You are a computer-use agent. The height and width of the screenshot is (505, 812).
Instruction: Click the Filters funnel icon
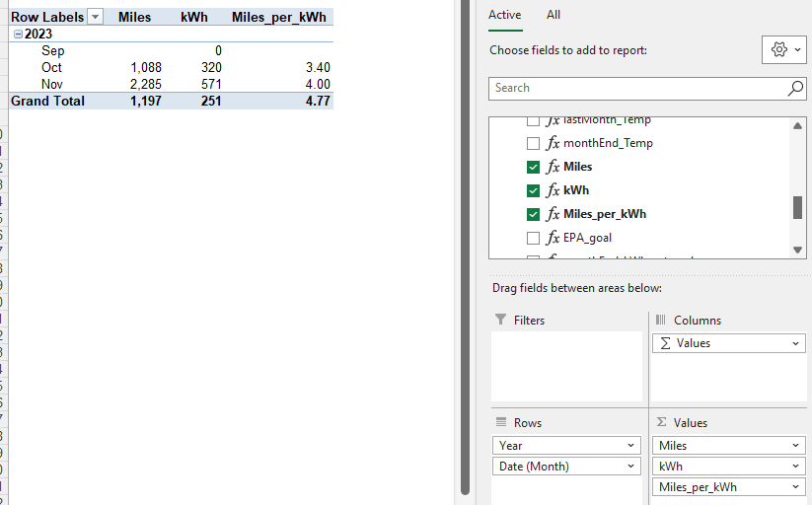pyautogui.click(x=500, y=320)
